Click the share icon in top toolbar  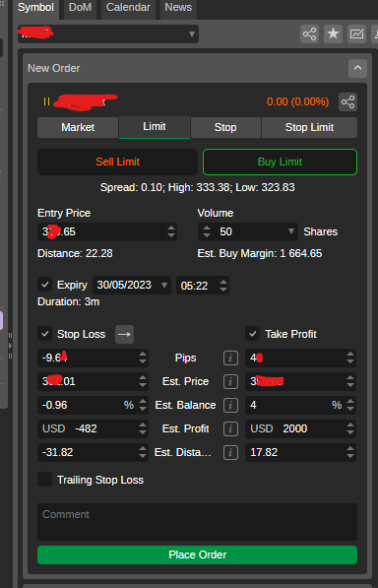[x=309, y=34]
